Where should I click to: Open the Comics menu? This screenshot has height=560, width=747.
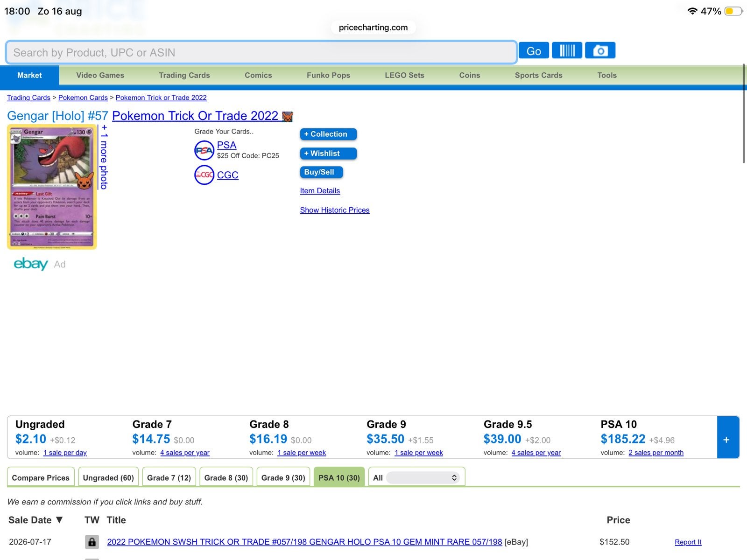click(x=258, y=75)
